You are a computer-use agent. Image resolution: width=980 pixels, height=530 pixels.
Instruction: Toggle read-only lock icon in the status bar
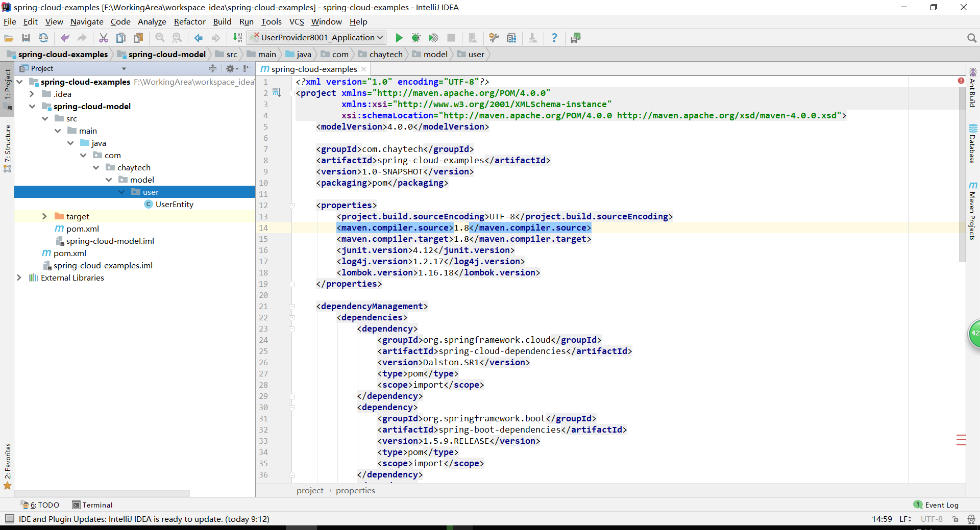pyautogui.click(x=955, y=519)
